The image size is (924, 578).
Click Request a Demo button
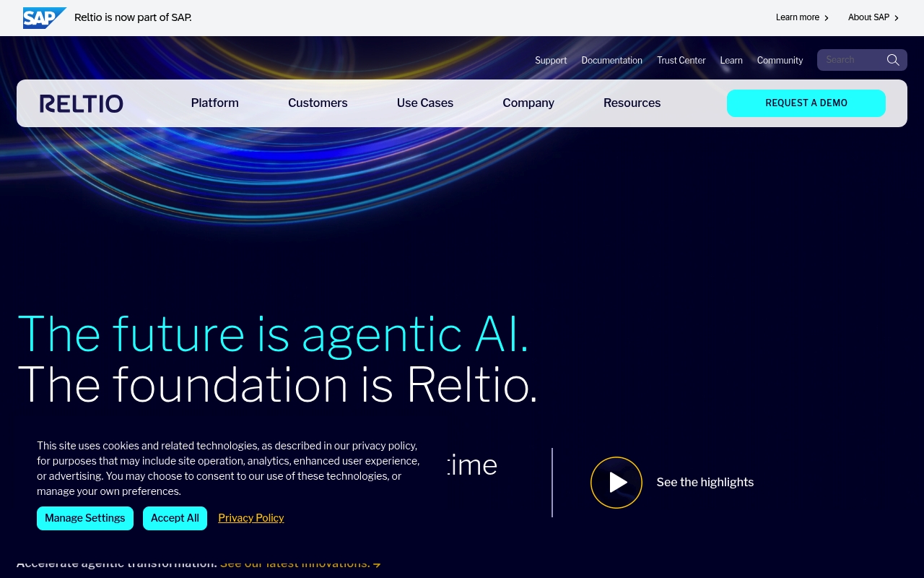[806, 103]
